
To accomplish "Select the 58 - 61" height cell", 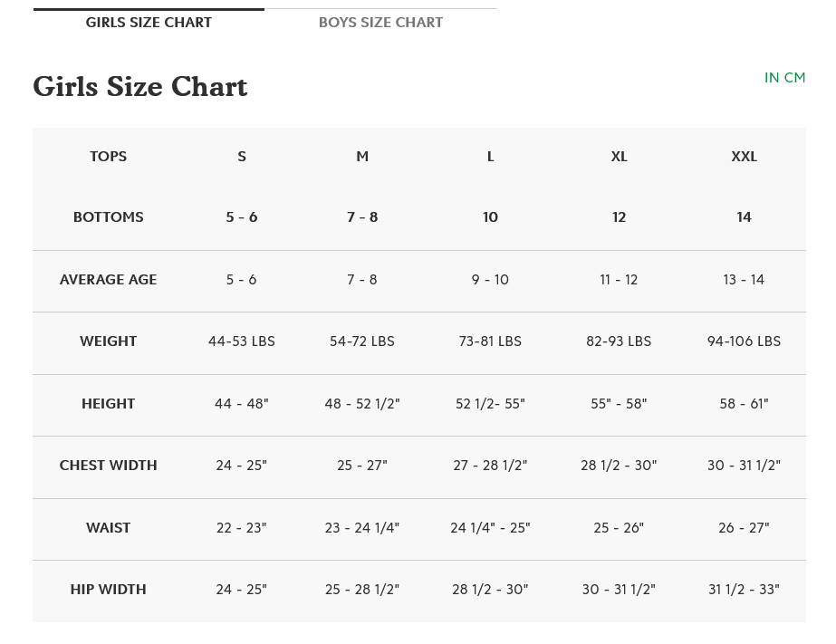I will coord(744,404).
